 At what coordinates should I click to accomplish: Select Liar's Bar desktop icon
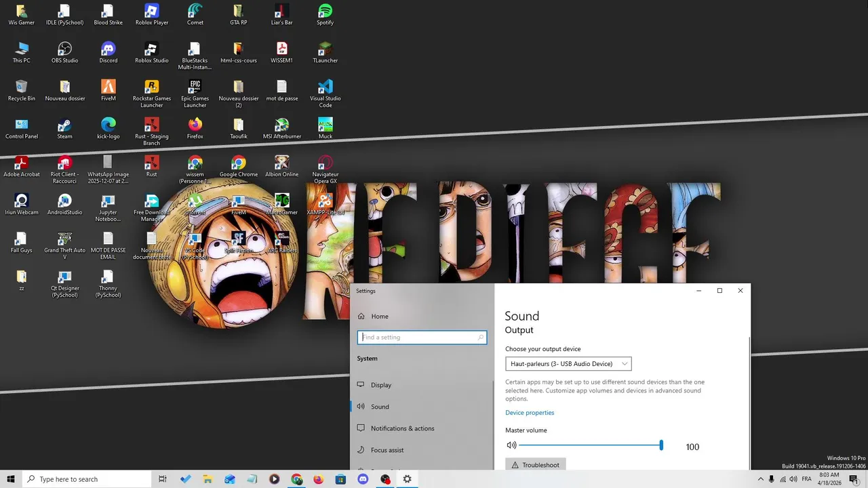point(281,15)
